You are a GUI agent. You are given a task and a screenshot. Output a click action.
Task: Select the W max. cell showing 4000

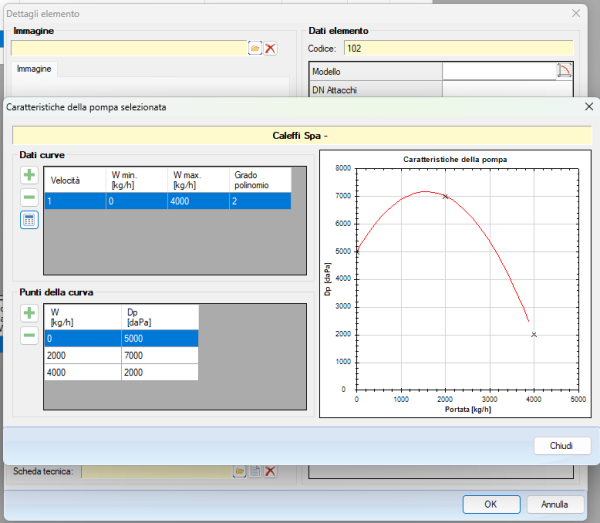pyautogui.click(x=198, y=201)
